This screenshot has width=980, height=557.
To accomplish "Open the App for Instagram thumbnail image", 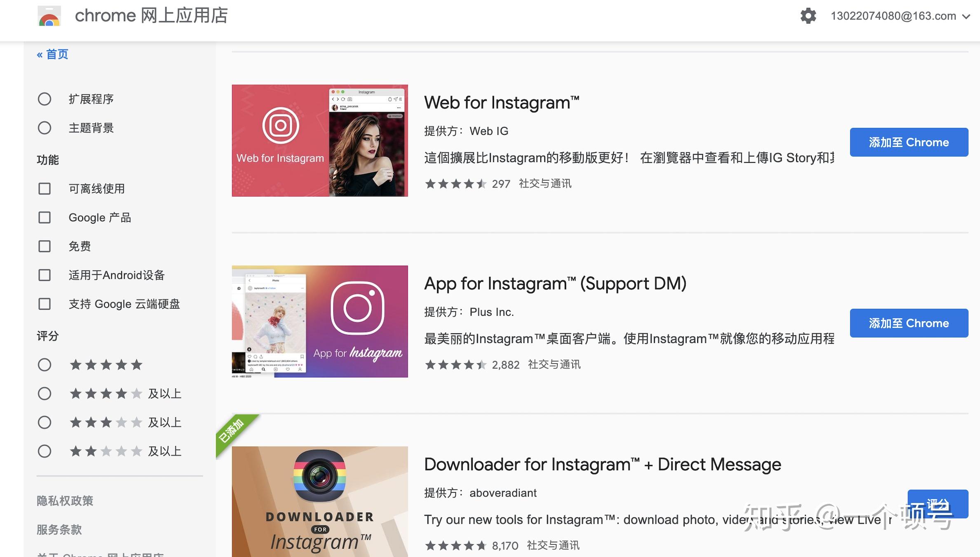I will (320, 321).
